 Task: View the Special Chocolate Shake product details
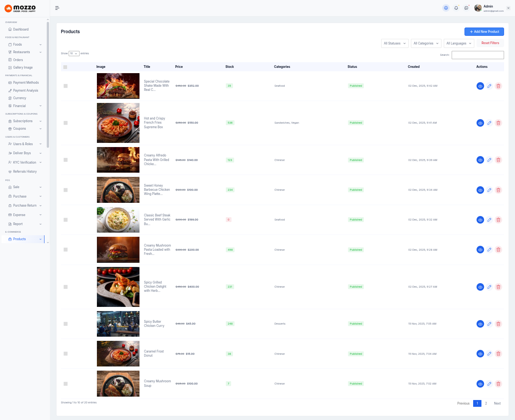pyautogui.click(x=480, y=86)
